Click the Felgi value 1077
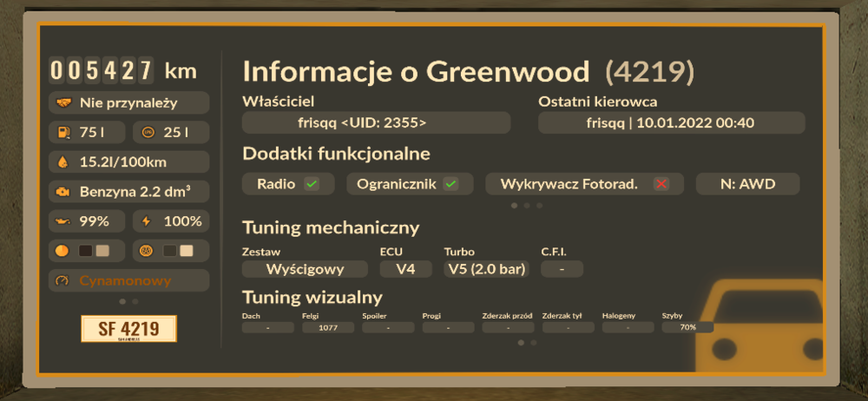This screenshot has height=401, width=868. [328, 327]
